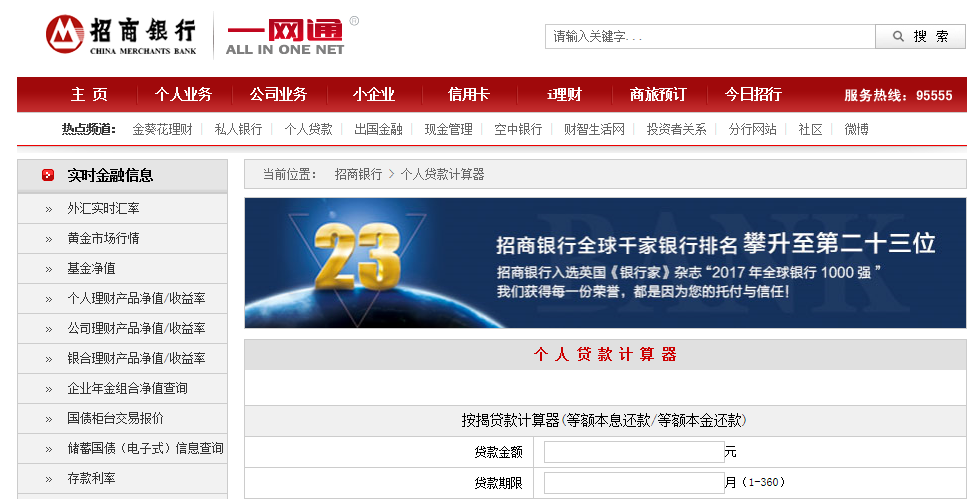Open 企业年金组合净值查询 in sidebar
The height and width of the screenshot is (499, 969).
click(127, 389)
